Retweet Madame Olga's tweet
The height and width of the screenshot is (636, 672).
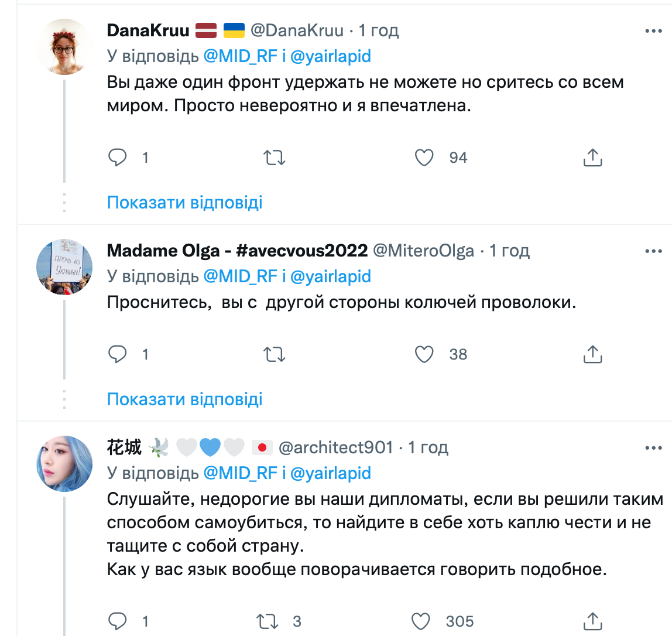pyautogui.click(x=275, y=354)
